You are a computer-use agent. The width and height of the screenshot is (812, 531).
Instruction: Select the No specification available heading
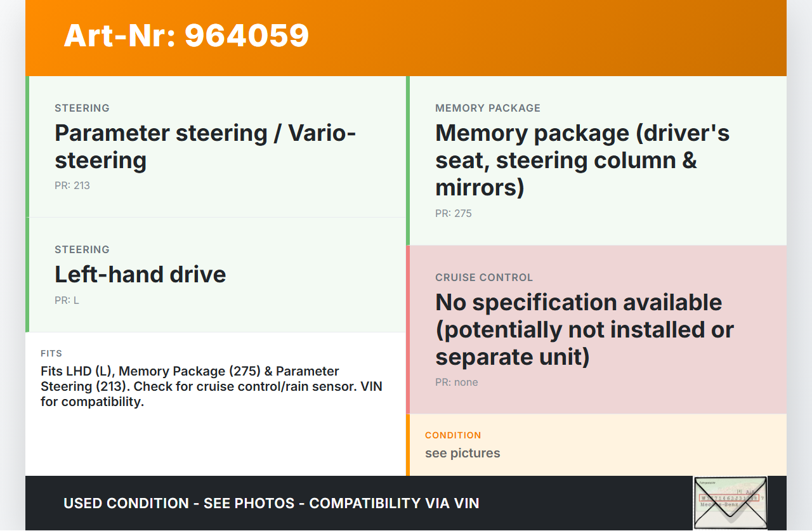584,329
